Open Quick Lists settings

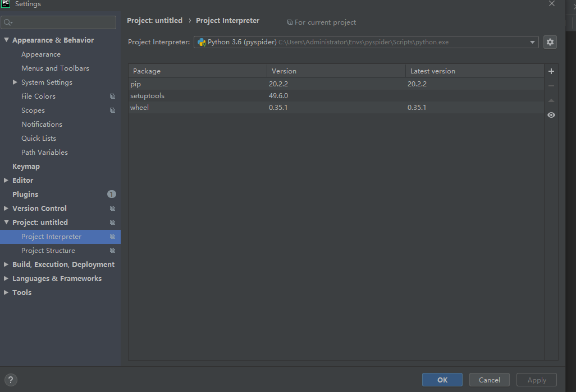point(39,139)
